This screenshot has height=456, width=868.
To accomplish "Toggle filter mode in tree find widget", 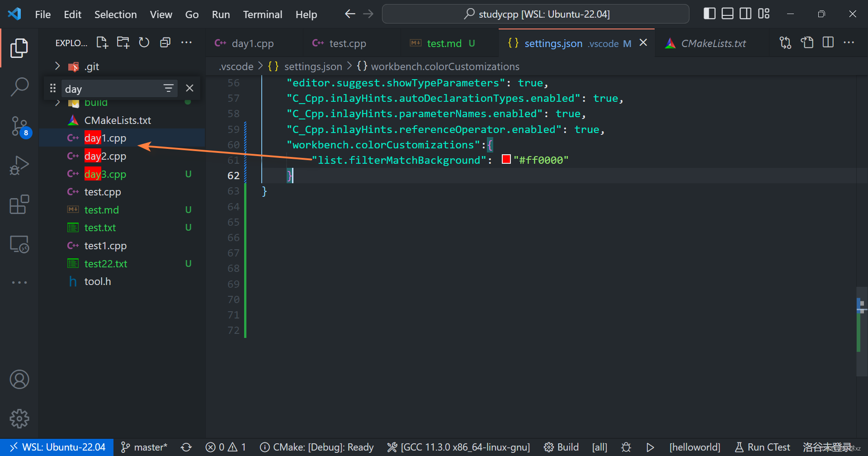I will pos(168,88).
